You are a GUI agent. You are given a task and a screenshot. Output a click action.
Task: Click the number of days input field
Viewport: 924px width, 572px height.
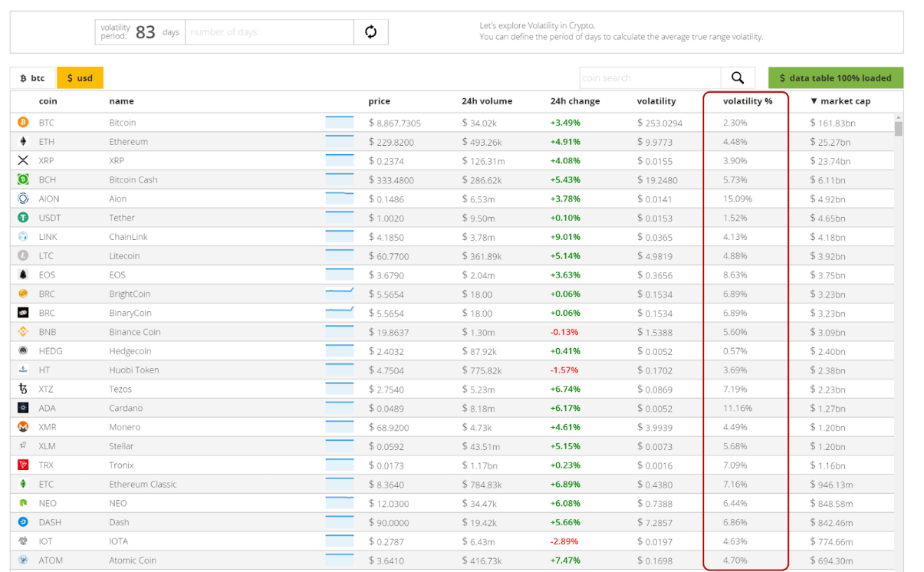pyautogui.click(x=269, y=32)
